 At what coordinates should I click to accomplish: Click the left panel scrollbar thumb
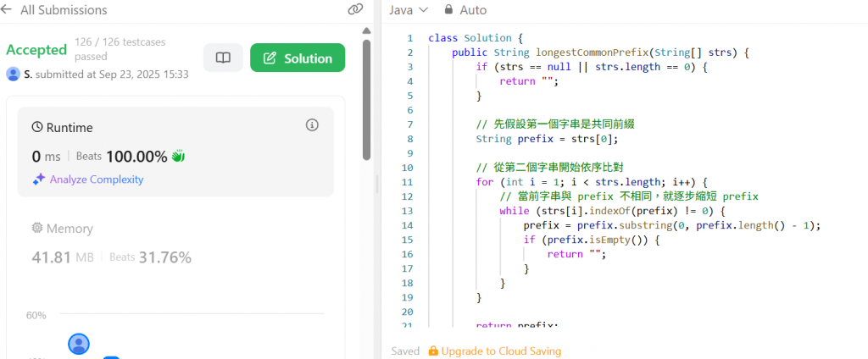point(366,100)
